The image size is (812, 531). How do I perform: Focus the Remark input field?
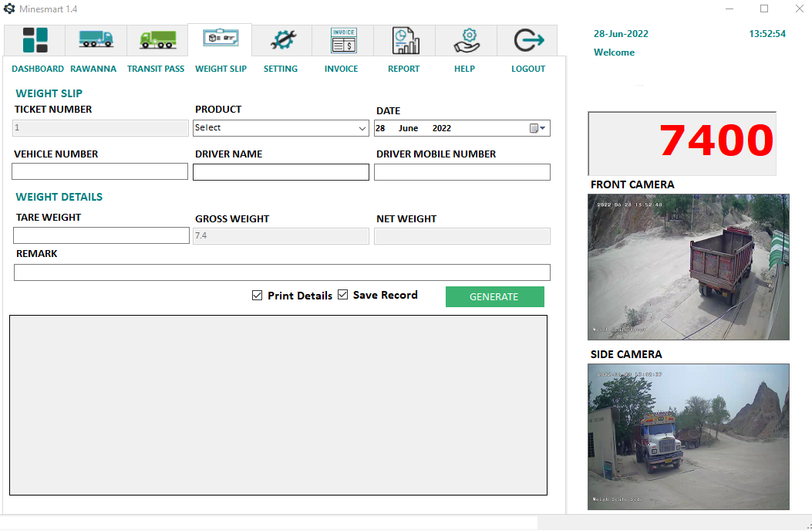(x=281, y=272)
